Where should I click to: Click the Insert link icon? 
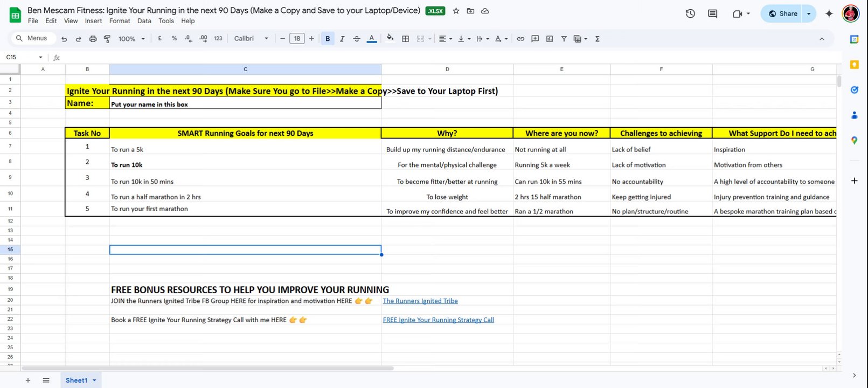pos(520,39)
